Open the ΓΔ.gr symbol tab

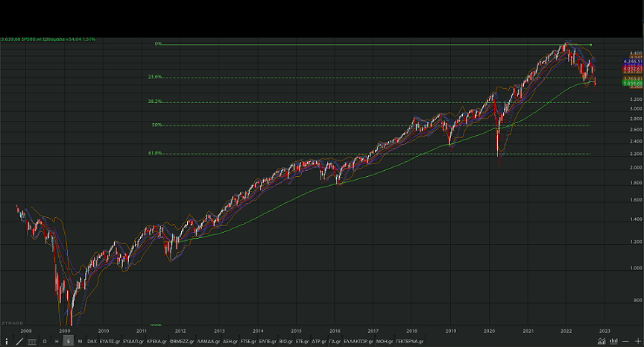pyautogui.click(x=335, y=341)
